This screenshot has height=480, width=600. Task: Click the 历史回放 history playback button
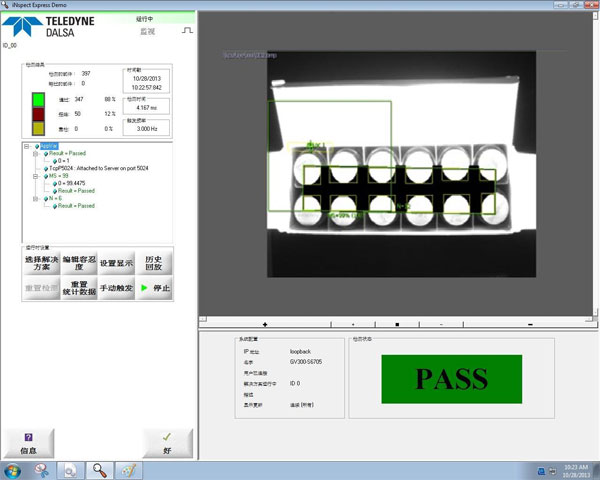[x=154, y=263]
